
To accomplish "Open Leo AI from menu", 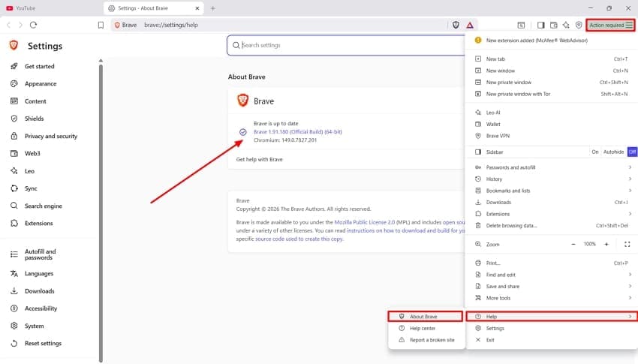I will pyautogui.click(x=552, y=113).
